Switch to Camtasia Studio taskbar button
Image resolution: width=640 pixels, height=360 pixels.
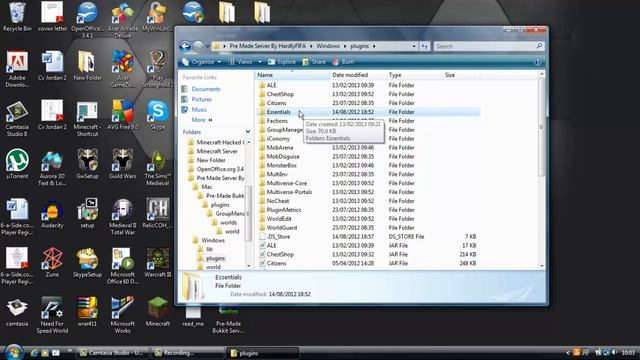[112, 353]
